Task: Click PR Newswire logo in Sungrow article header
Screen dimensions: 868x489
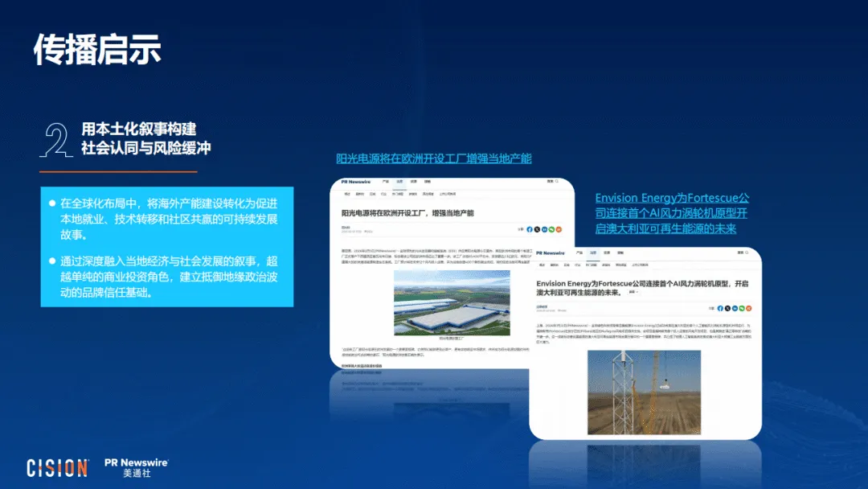Action: tap(356, 182)
